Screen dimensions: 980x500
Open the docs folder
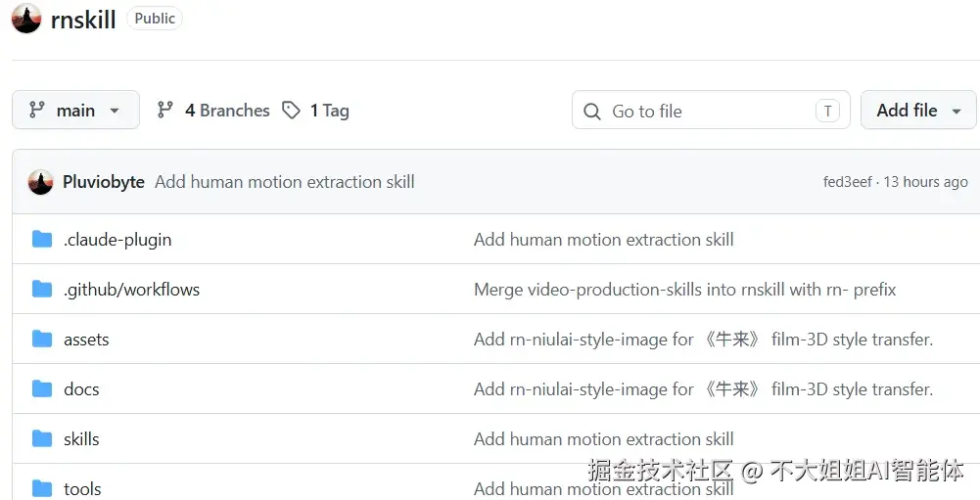pyautogui.click(x=81, y=388)
